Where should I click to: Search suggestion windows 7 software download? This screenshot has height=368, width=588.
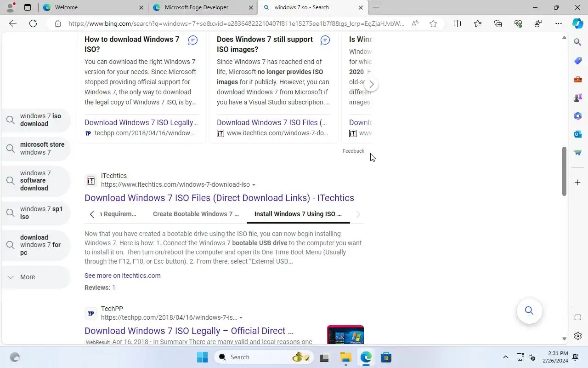(36, 181)
